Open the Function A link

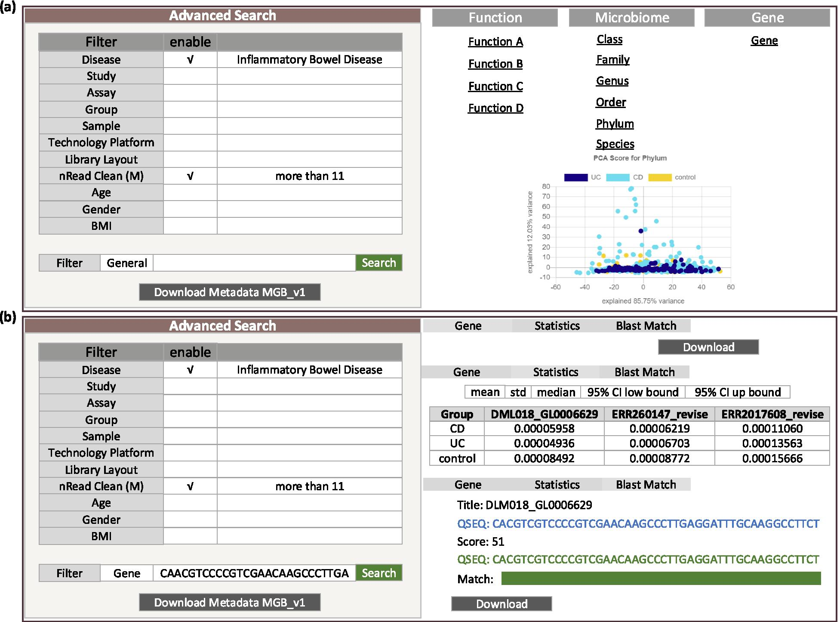[495, 42]
